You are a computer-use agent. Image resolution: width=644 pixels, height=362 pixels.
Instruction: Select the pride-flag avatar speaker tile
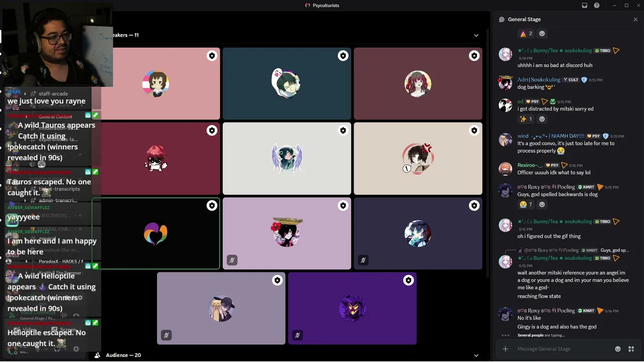point(155,83)
